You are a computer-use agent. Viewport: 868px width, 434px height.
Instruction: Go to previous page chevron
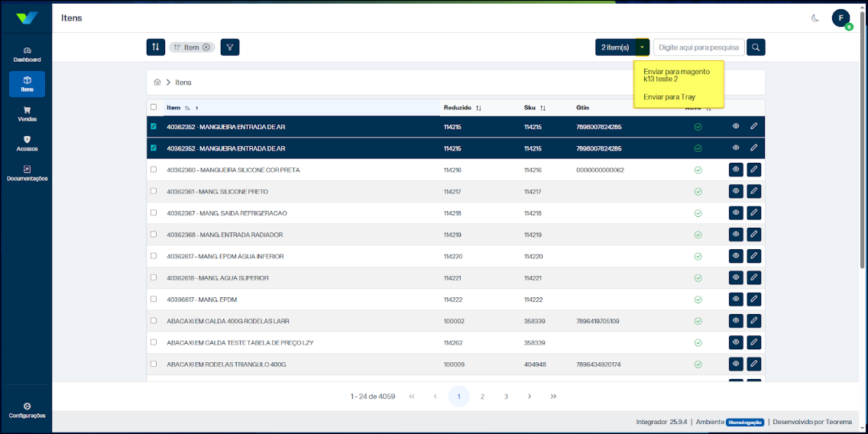pyautogui.click(x=435, y=397)
